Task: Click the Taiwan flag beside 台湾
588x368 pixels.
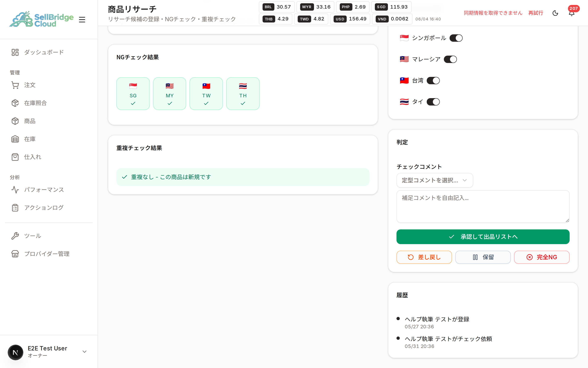Action: click(x=404, y=80)
